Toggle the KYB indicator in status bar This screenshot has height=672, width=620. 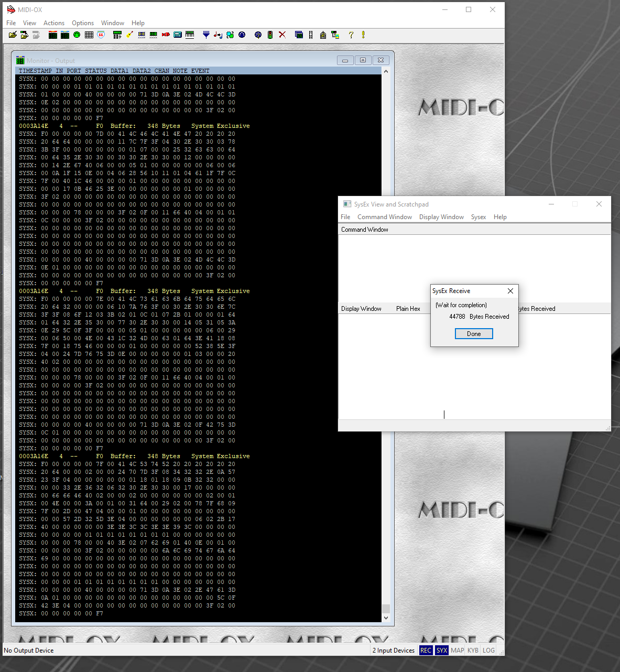[x=473, y=651]
